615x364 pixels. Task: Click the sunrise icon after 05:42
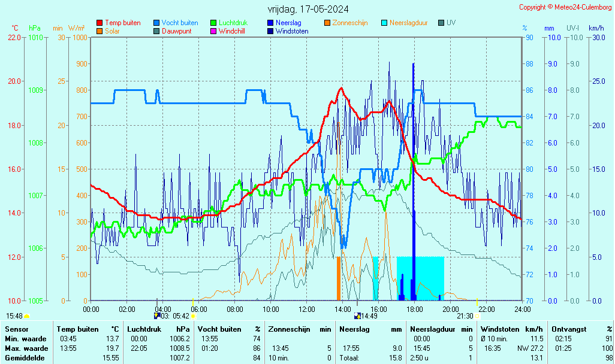[194, 316]
